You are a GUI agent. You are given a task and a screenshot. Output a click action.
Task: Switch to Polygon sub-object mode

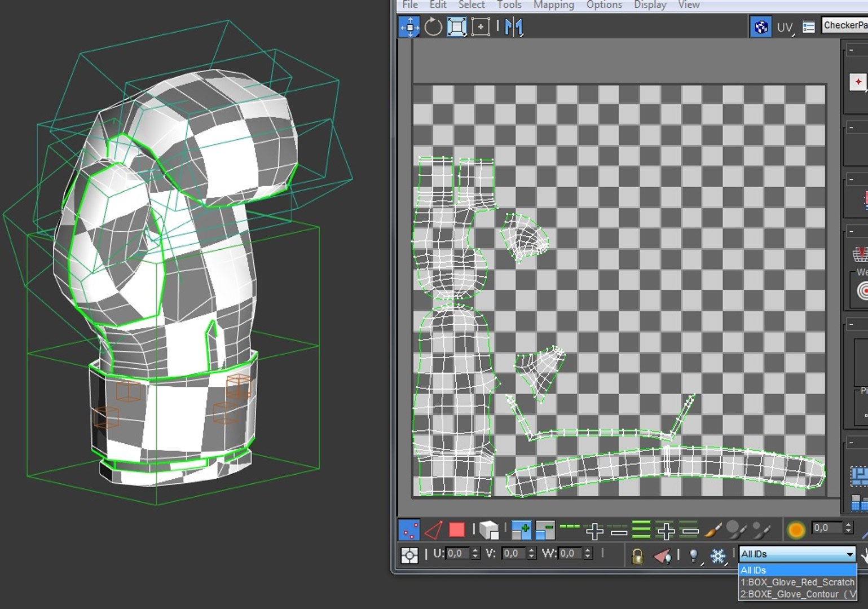coord(456,530)
